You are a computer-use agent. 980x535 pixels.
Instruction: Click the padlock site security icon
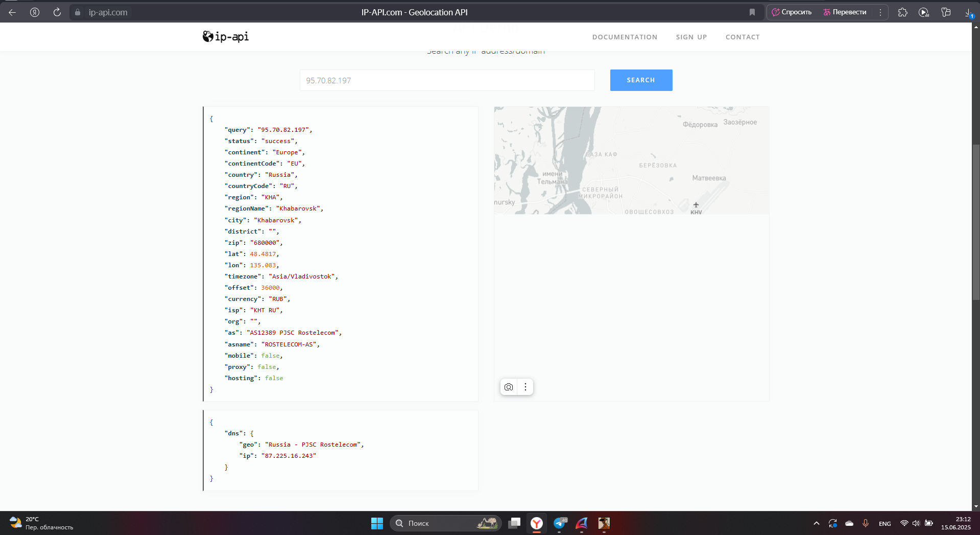click(78, 12)
